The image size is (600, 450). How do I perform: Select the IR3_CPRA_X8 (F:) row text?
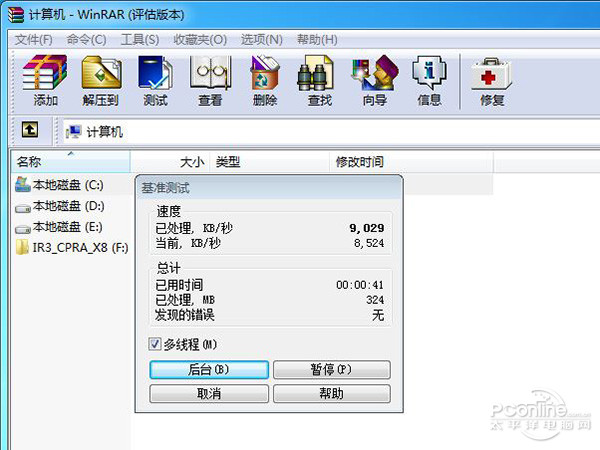tap(80, 248)
